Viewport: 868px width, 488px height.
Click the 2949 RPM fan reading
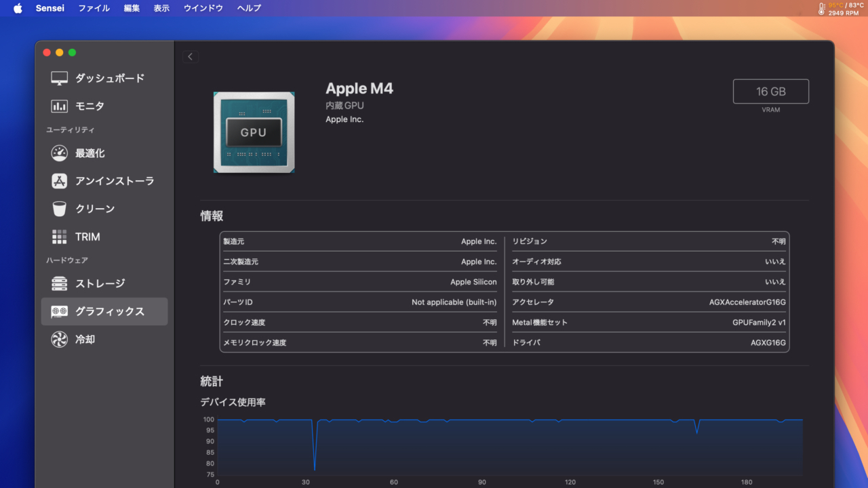844,13
